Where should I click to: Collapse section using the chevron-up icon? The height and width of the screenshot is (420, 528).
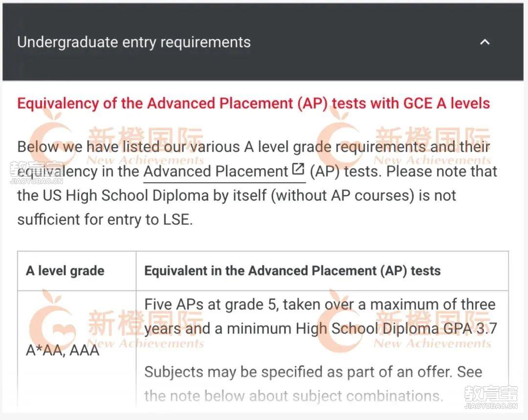coord(484,42)
